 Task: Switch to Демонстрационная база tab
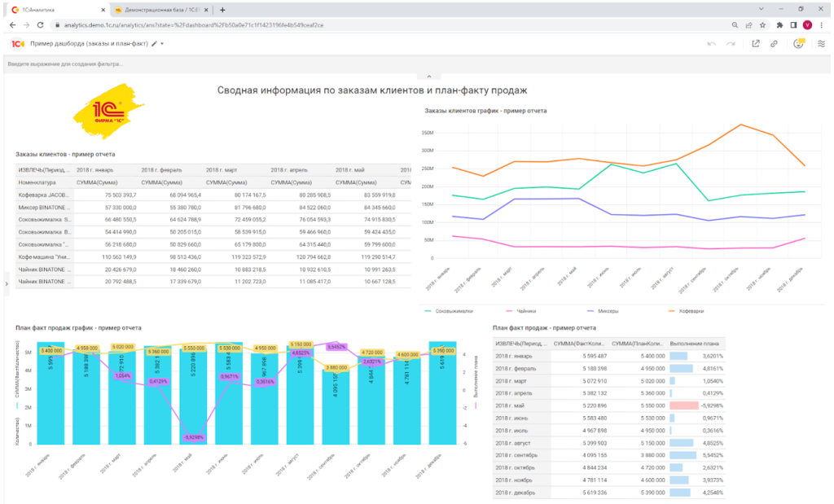tap(162, 10)
